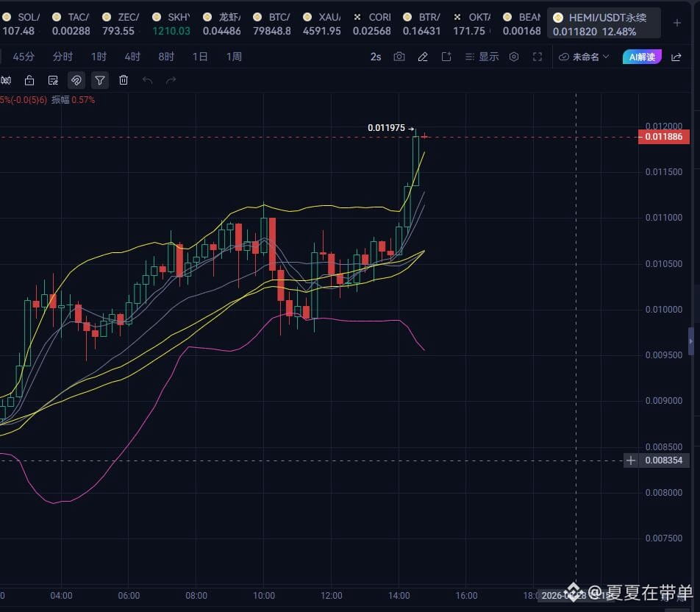Click the redo arrow
This screenshot has width=700, height=612.
[171, 80]
